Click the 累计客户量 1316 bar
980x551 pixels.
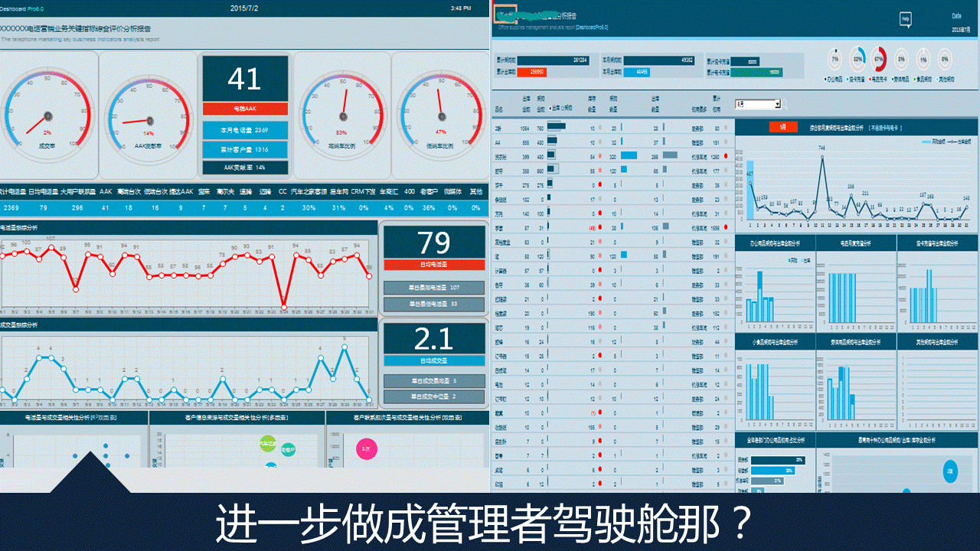[x=245, y=150]
